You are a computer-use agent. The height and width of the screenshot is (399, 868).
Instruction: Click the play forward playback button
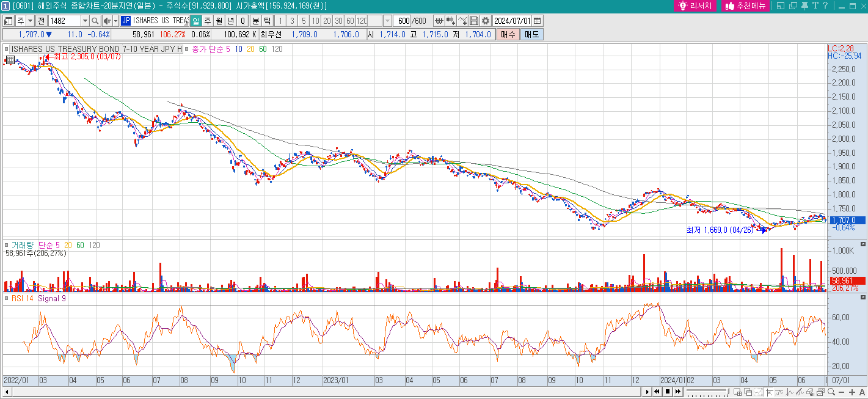point(647,392)
